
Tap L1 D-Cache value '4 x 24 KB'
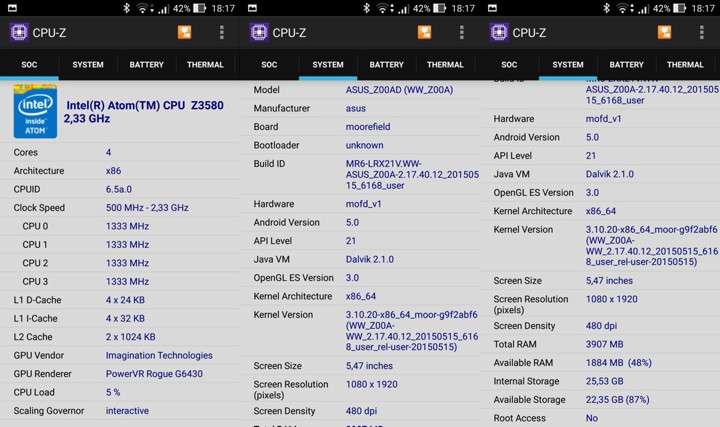point(125,300)
